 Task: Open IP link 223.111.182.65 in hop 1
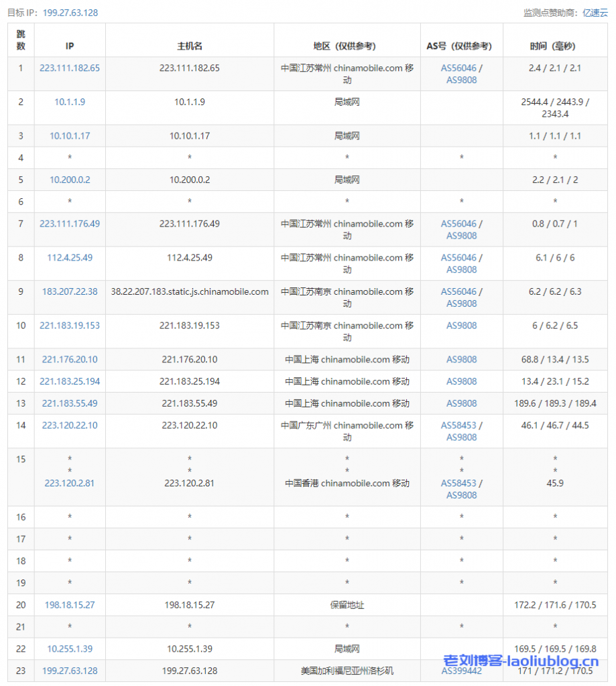pos(70,68)
